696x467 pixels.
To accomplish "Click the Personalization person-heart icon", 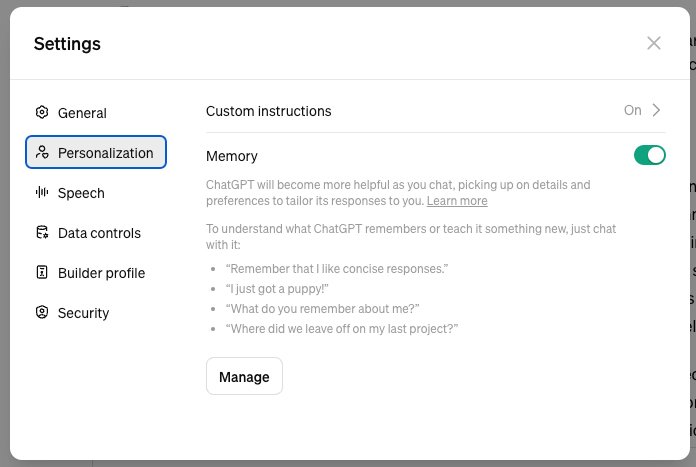I will pos(42,152).
